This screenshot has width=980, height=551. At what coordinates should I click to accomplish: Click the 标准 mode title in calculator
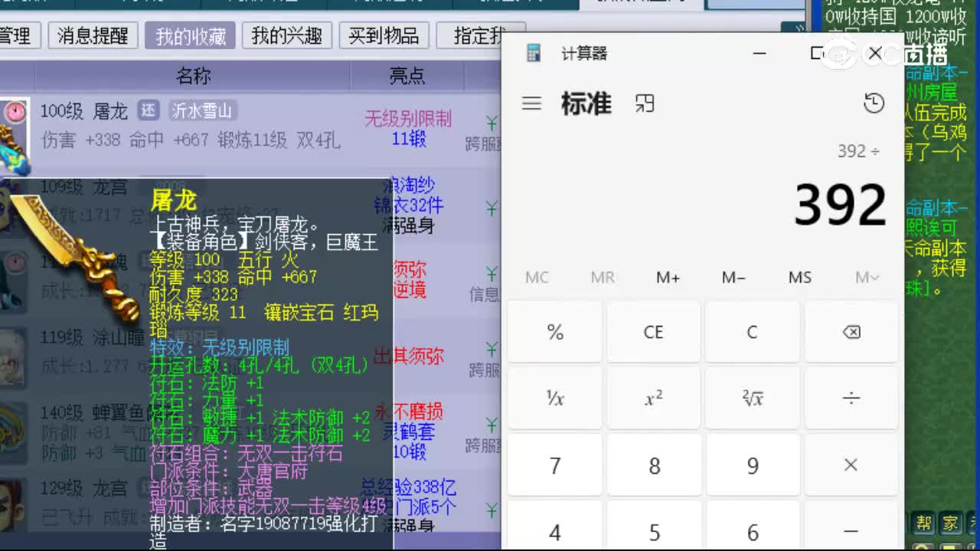click(586, 103)
